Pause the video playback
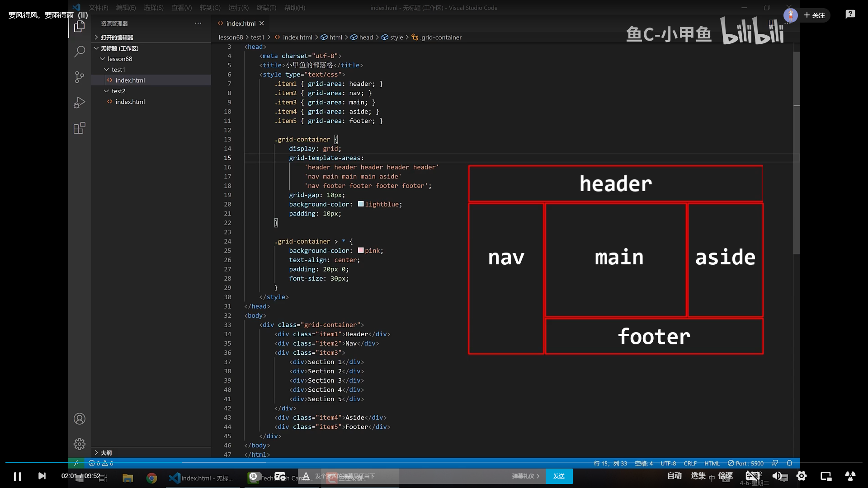The width and height of the screenshot is (868, 488). (x=18, y=476)
